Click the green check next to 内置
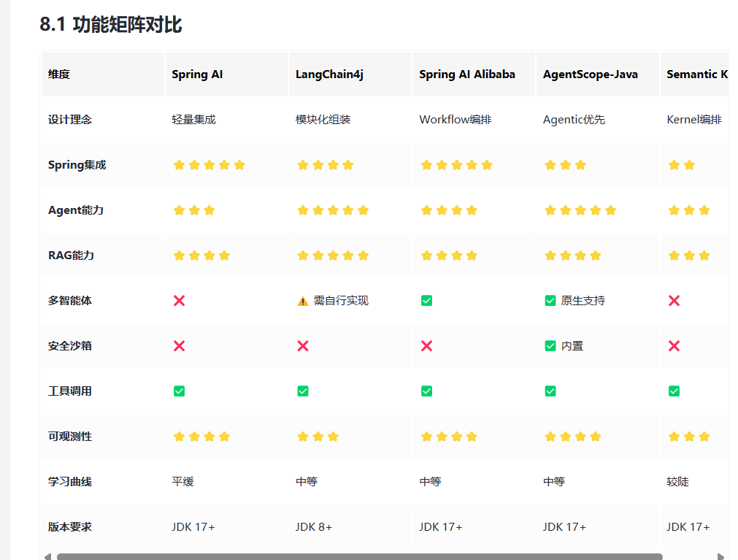The height and width of the screenshot is (560, 738). 550,346
